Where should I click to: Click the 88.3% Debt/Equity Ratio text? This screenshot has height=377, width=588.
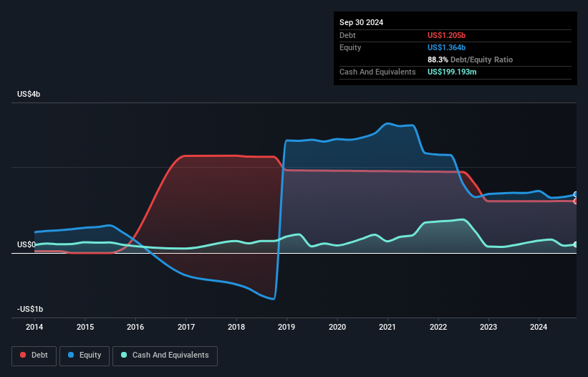(470, 59)
